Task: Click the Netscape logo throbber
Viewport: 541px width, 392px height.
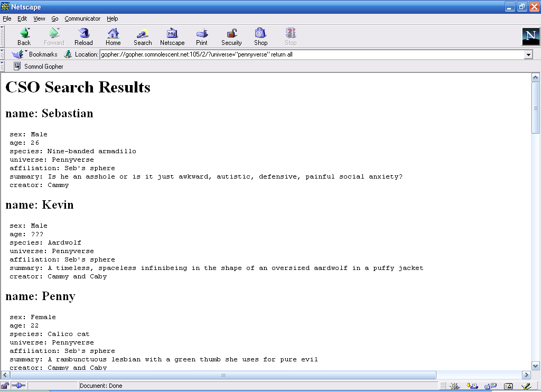Action: (530, 36)
